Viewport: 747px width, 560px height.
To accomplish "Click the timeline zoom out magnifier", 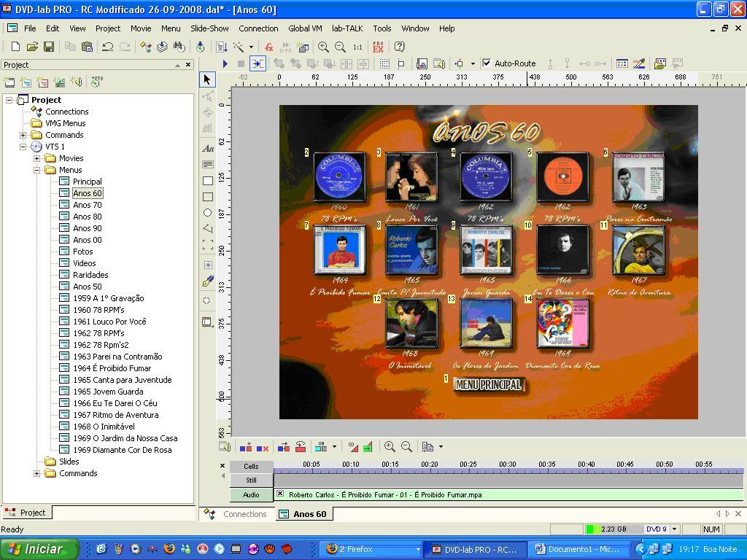I will (406, 447).
